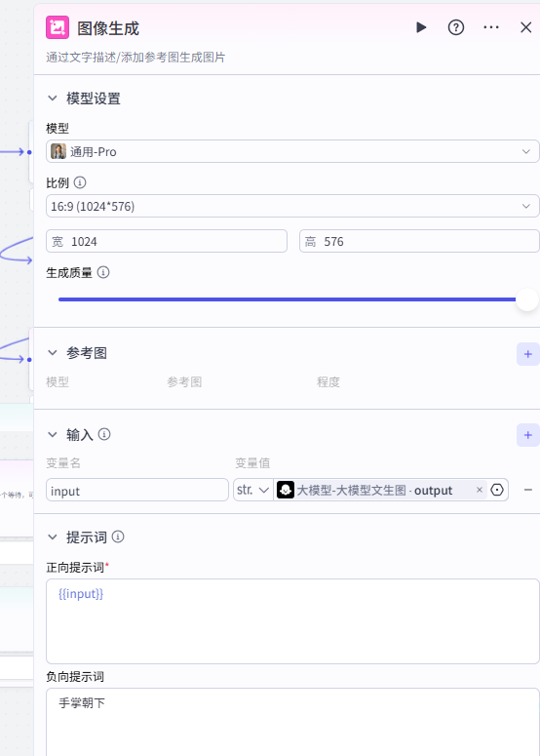Change the str variable type dropdown
Image resolution: width=540 pixels, height=756 pixels.
252,490
